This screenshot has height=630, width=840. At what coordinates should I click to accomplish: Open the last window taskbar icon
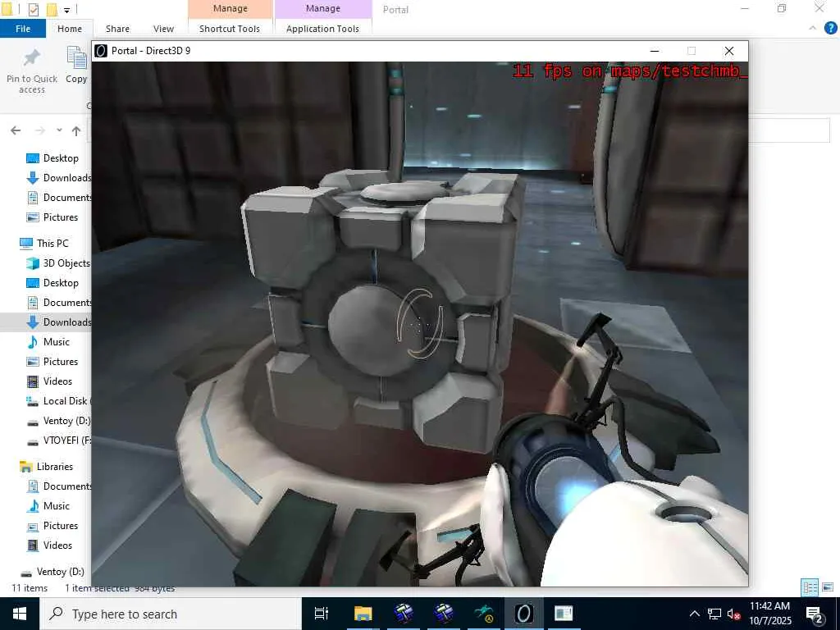(564, 614)
